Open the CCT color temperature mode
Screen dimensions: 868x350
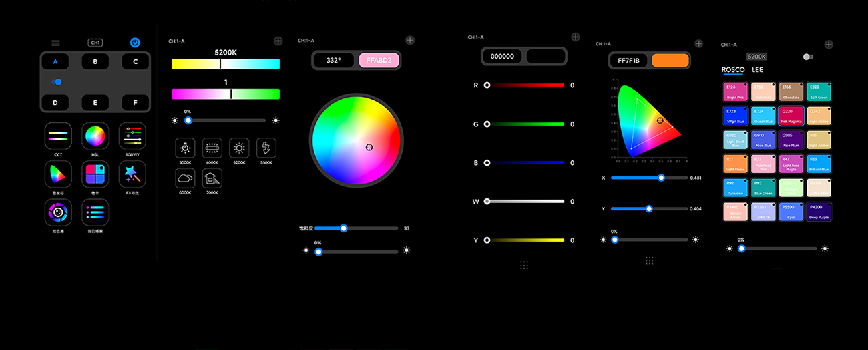[x=58, y=136]
